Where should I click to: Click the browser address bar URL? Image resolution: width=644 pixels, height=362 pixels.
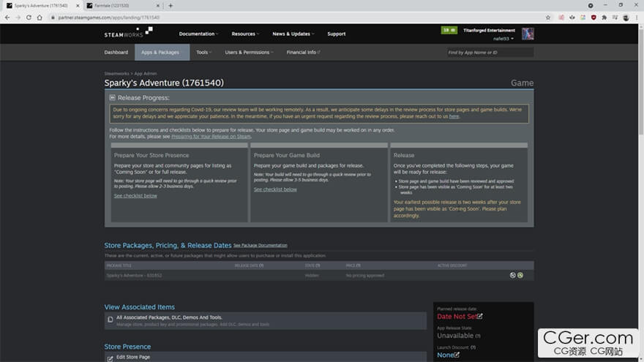pos(109,18)
